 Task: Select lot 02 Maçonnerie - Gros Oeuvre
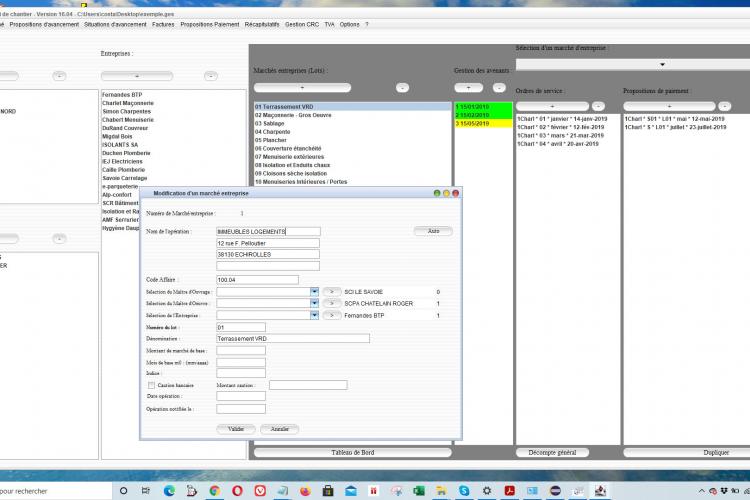[x=353, y=115]
